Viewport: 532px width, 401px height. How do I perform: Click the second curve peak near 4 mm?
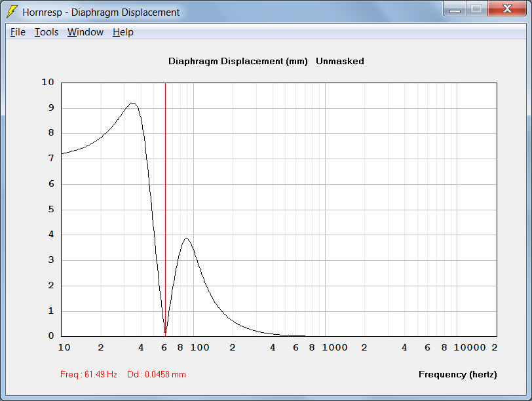[x=186, y=239]
